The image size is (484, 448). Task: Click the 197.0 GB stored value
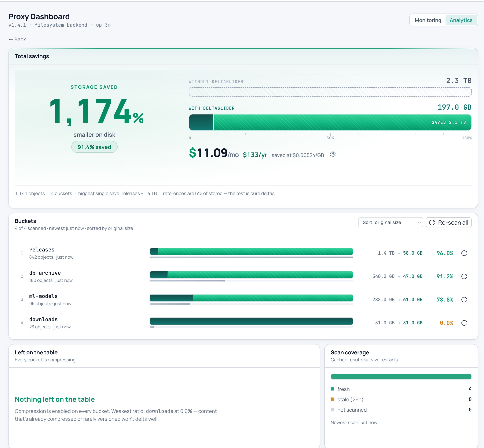point(454,107)
